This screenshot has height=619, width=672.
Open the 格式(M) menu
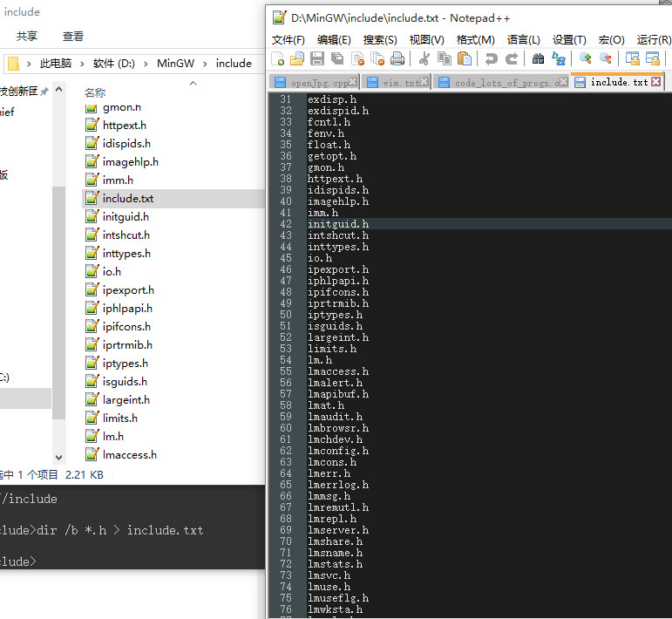click(475, 40)
